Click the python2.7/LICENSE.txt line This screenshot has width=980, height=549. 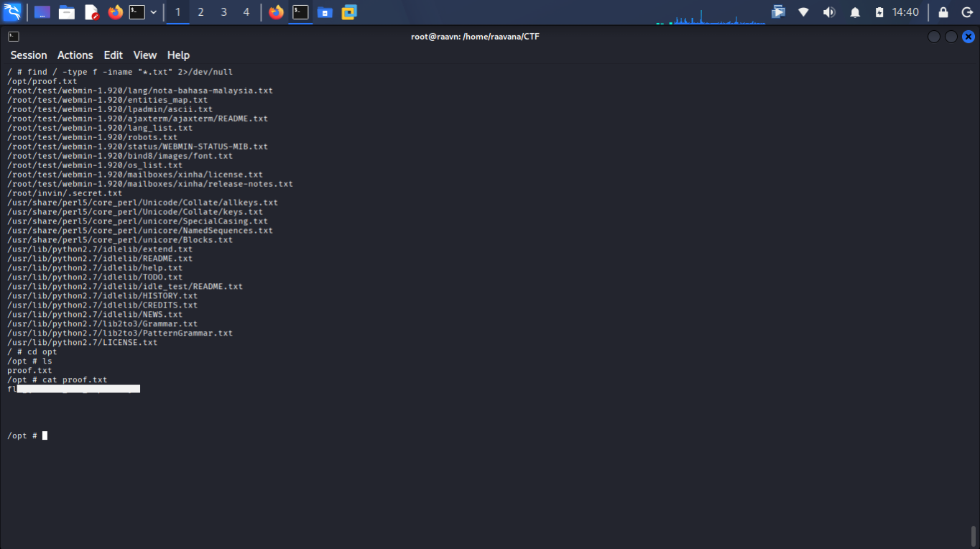(82, 343)
